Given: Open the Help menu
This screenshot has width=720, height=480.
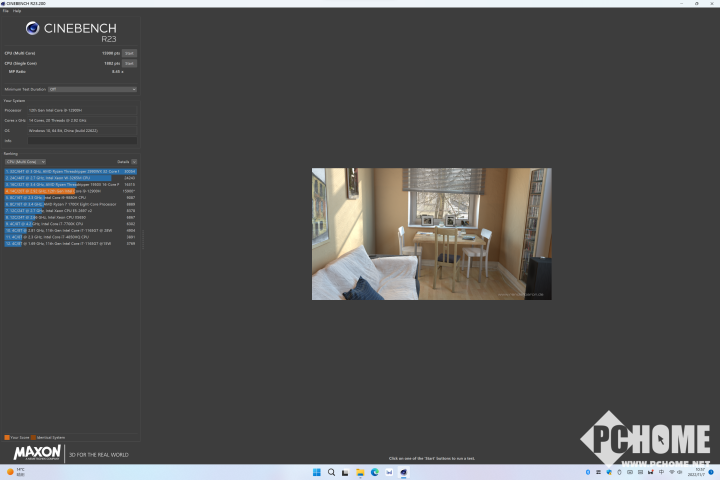Looking at the screenshot, I should (17, 11).
